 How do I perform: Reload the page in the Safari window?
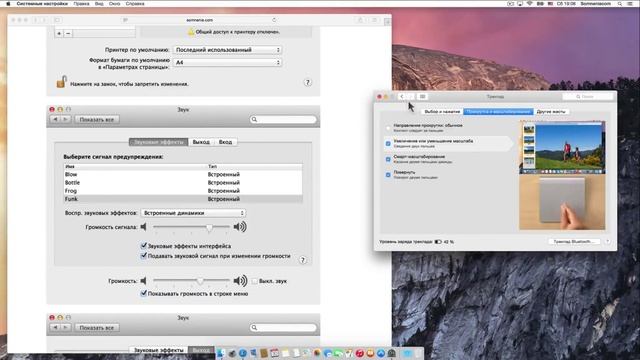(x=274, y=20)
